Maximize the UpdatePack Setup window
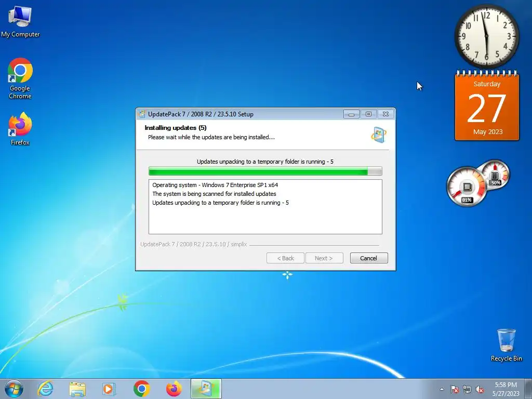 point(368,114)
